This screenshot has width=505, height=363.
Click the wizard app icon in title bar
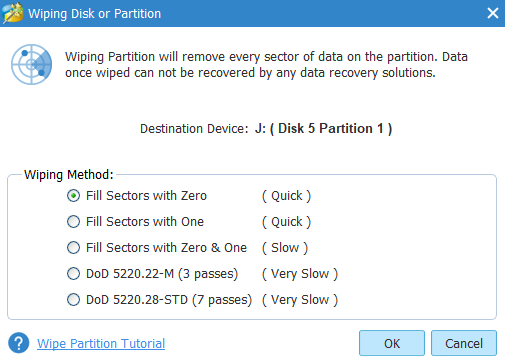coord(13,13)
